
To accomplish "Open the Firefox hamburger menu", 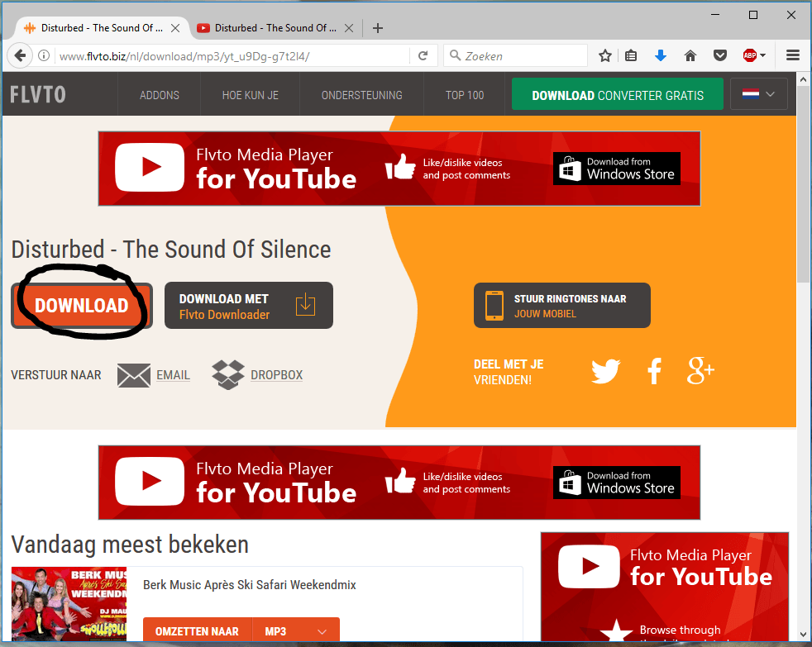I will (793, 55).
